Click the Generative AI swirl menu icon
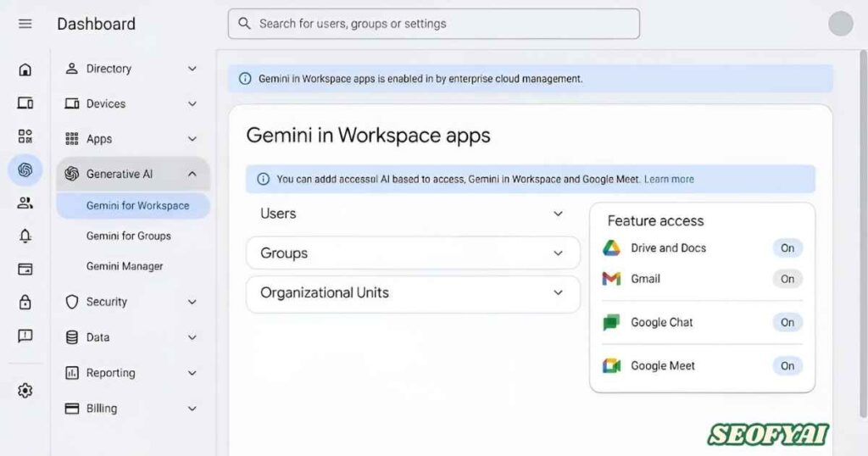868x456 pixels. point(71,174)
